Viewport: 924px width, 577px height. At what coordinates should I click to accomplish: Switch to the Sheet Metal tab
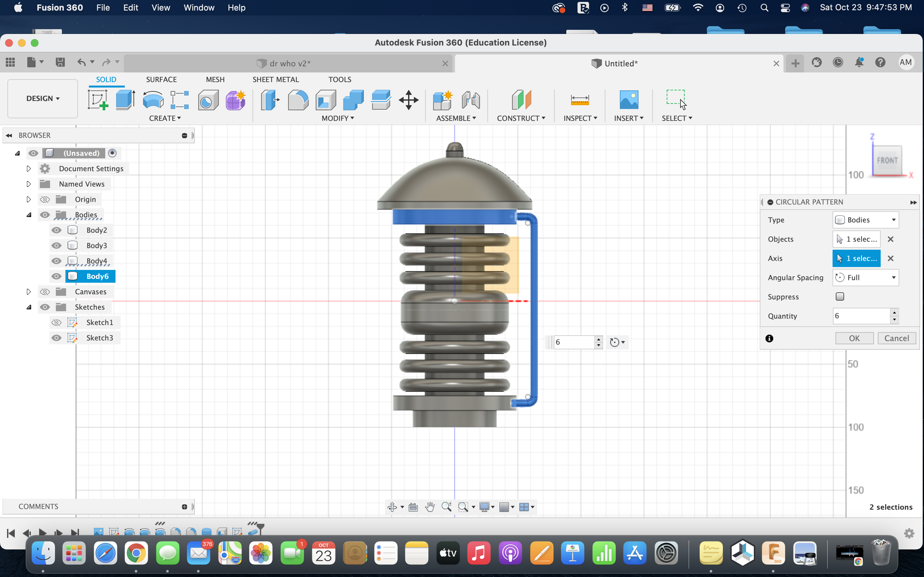pos(275,79)
